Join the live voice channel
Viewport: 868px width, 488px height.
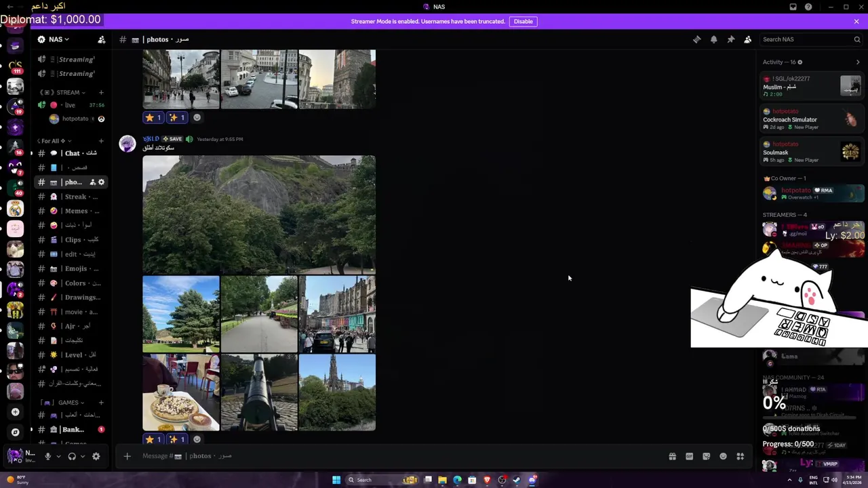click(x=71, y=105)
